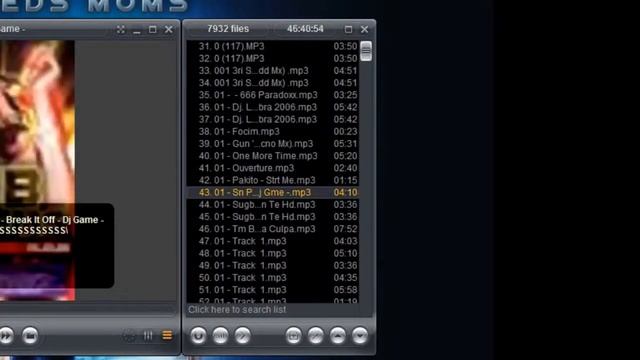Screen dimensions: 640x360
Task: Click the faint icon left of the equalizer icon
Action: 129,336
